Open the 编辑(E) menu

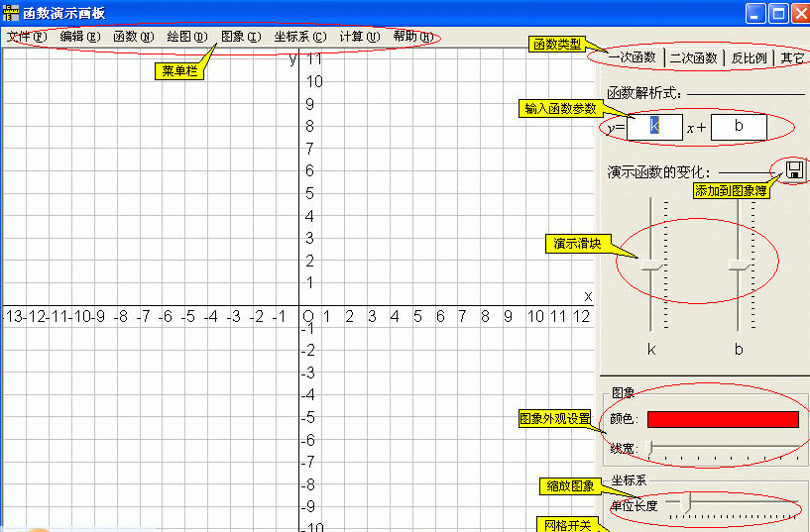coord(80,37)
